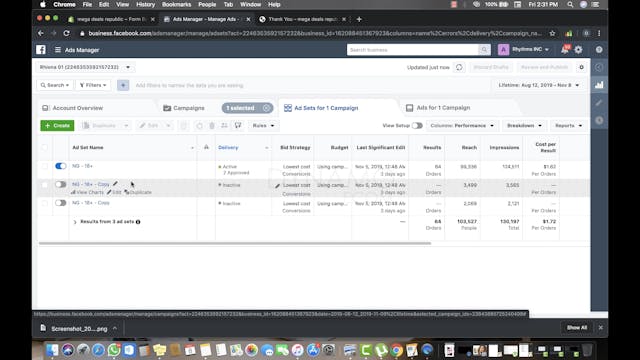Screen dimensions: 640x360
Task: Expand Results from 3 ad sets row
Action: click(75, 222)
